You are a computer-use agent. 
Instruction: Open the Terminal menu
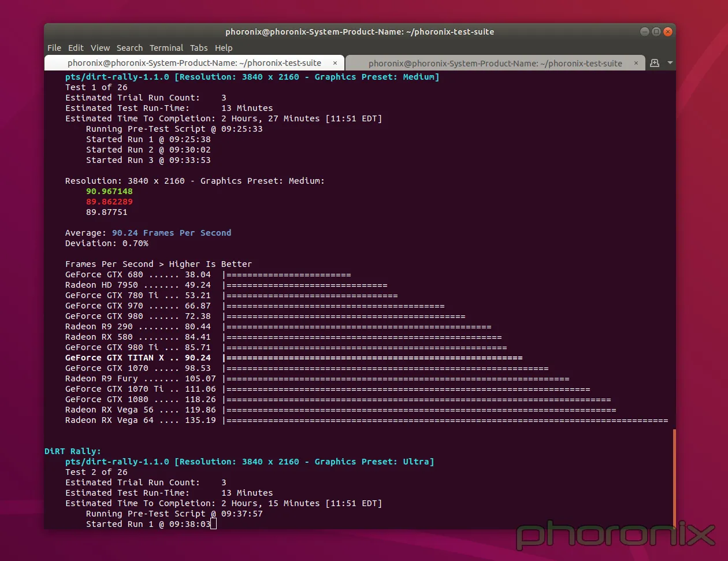point(166,48)
